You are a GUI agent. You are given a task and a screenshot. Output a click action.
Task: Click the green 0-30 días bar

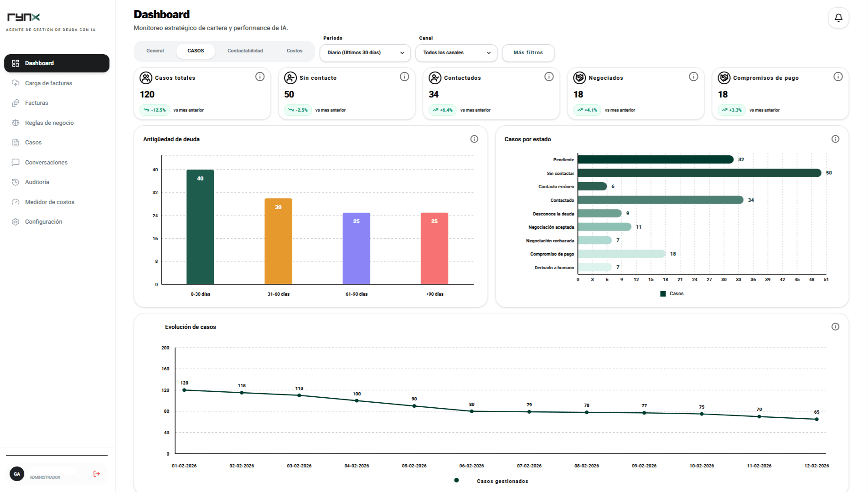click(x=200, y=227)
